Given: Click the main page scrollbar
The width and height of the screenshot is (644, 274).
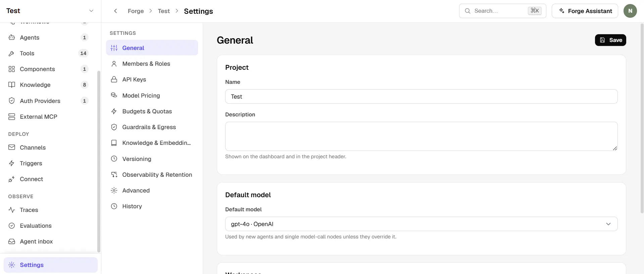Looking at the screenshot, I should (642, 118).
